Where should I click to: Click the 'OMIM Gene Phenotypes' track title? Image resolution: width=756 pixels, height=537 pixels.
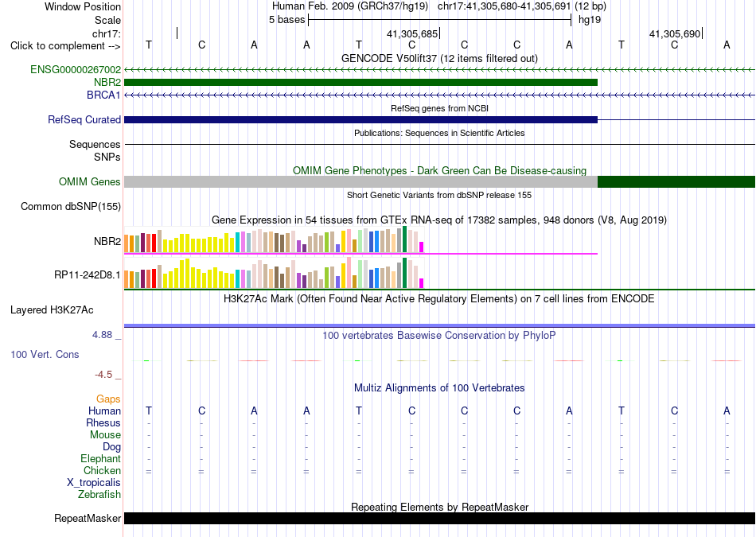pos(440,170)
